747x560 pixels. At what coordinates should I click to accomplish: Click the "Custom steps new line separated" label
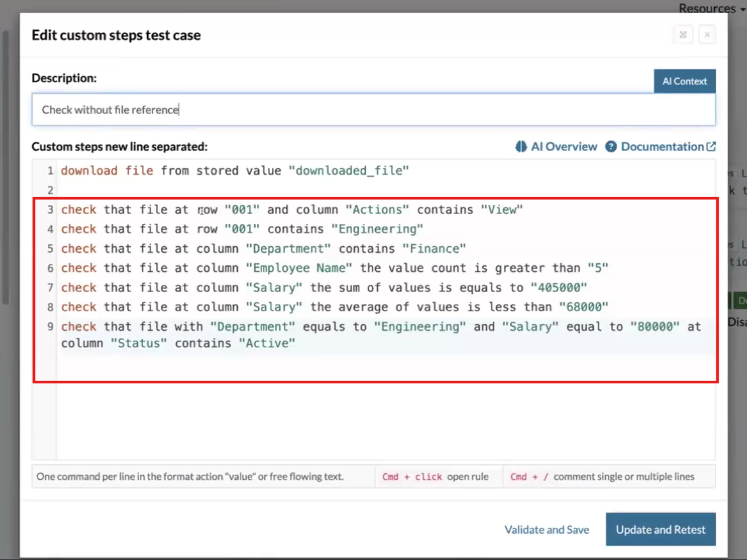point(120,146)
